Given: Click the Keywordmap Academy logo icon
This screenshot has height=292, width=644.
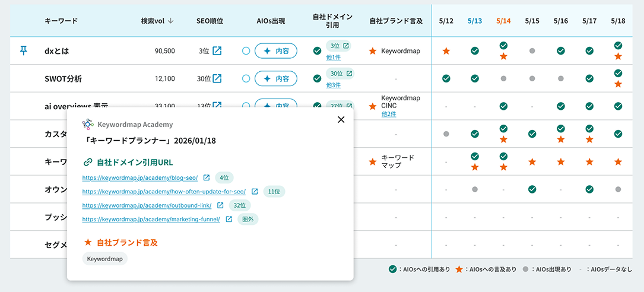Looking at the screenshot, I should (x=88, y=124).
